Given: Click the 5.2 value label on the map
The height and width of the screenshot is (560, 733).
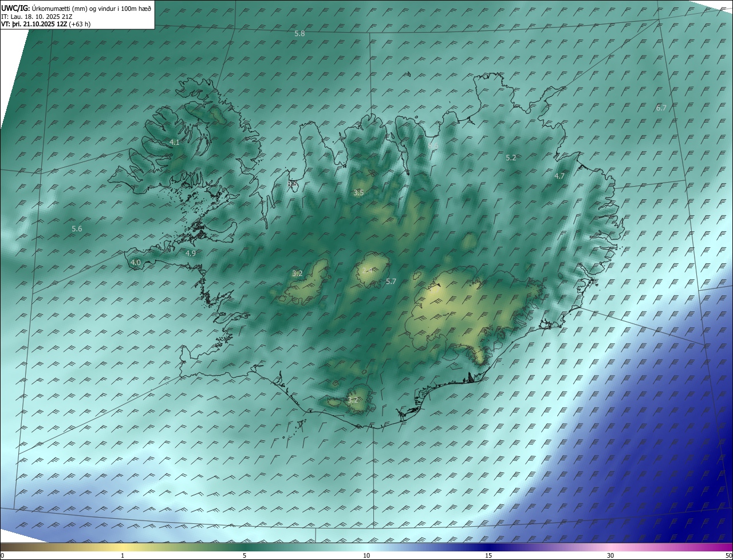Looking at the screenshot, I should 511,157.
